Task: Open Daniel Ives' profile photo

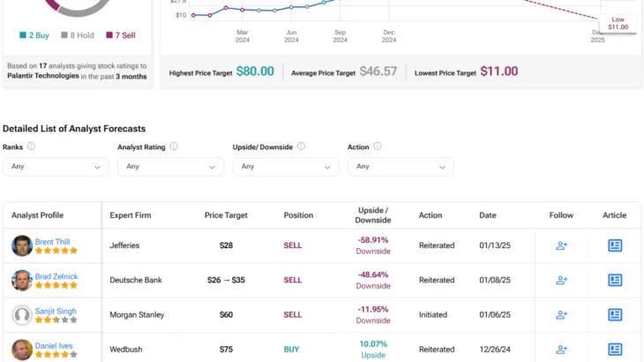Action: [x=22, y=350]
